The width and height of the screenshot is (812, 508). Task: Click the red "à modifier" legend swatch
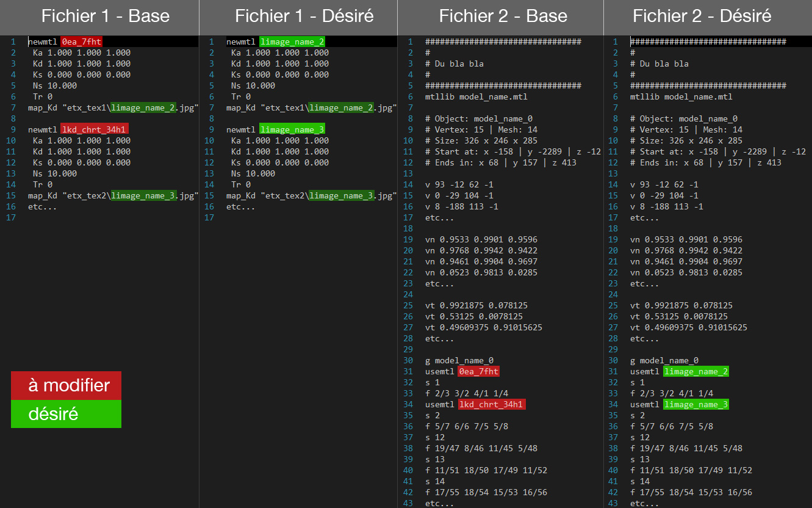66,385
